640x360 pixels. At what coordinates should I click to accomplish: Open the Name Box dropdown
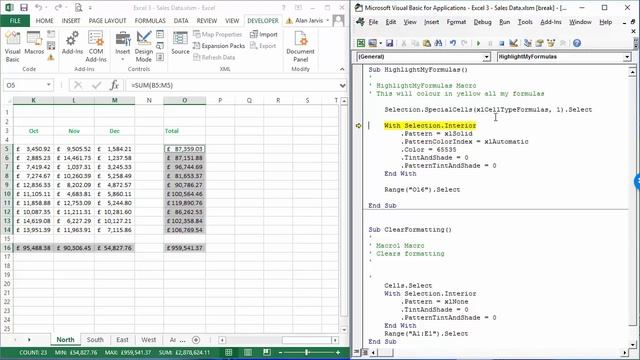tap(49, 85)
